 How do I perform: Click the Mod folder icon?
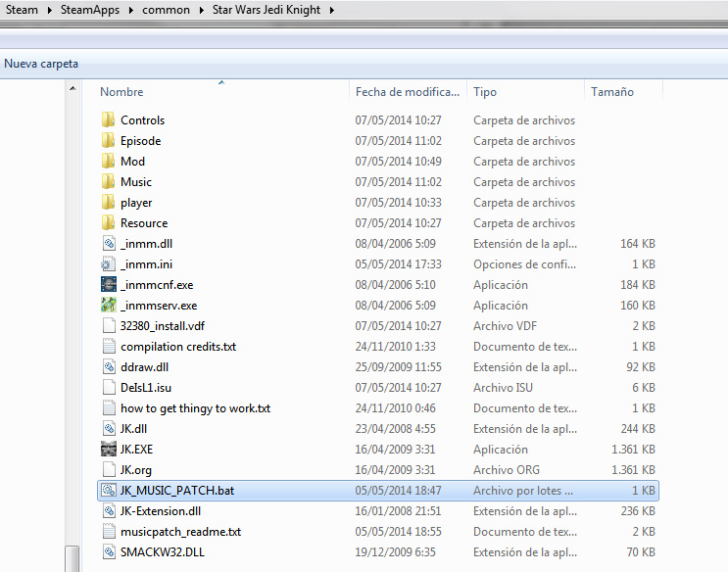108,161
